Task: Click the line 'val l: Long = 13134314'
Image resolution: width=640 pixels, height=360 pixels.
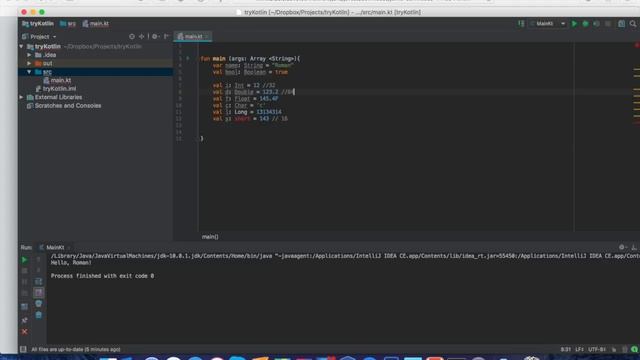Action: tap(247, 112)
